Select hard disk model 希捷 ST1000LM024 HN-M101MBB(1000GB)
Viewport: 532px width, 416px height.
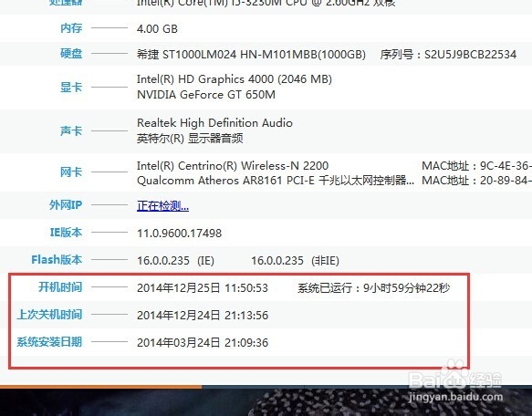[x=251, y=55]
